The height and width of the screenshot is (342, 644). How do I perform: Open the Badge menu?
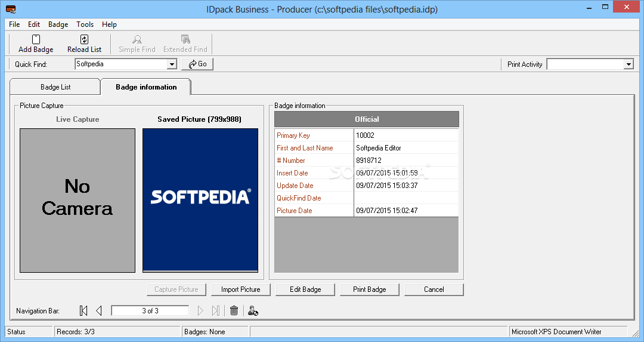pos(58,24)
